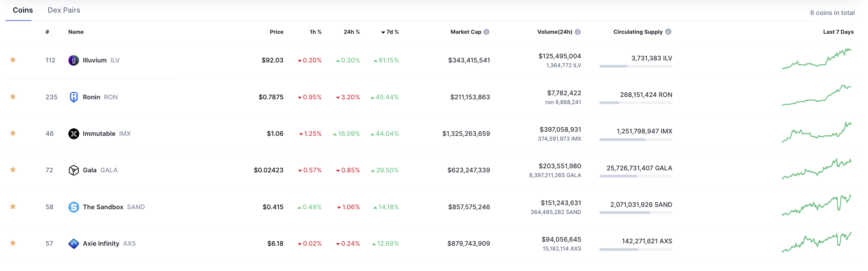This screenshot has width=868, height=271.
Task: Click The Sandbox supply 2,071,031,926 SAND
Action: 641,204
